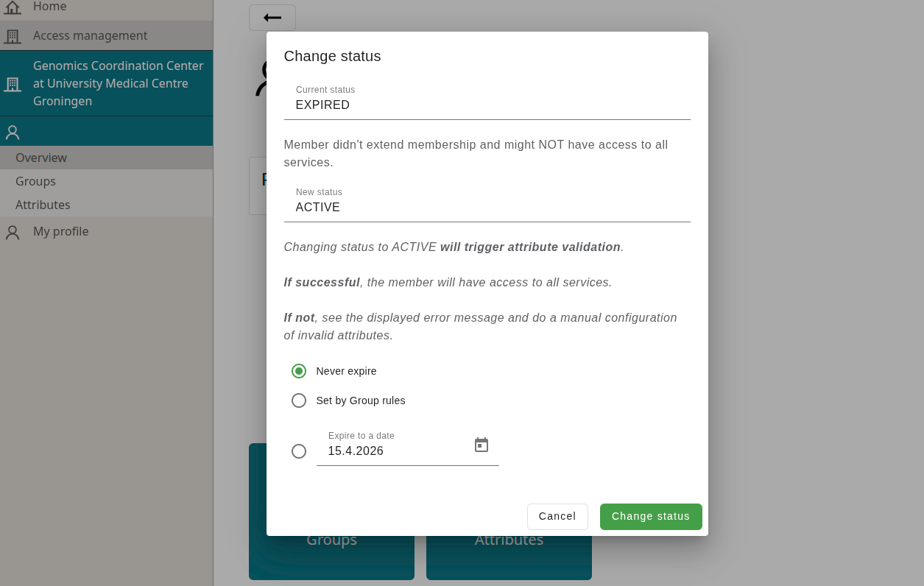Image resolution: width=924 pixels, height=586 pixels.
Task: Select the Never expire option
Action: tap(299, 371)
